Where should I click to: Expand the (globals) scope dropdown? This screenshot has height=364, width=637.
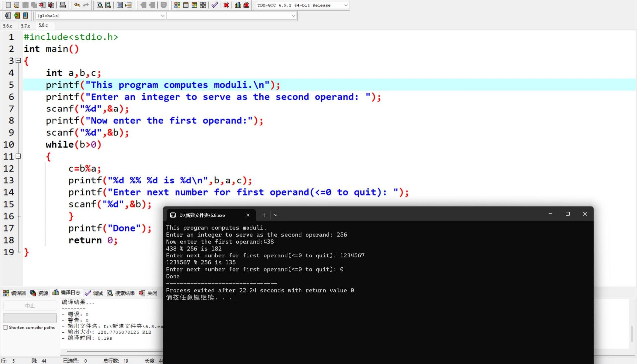(163, 16)
